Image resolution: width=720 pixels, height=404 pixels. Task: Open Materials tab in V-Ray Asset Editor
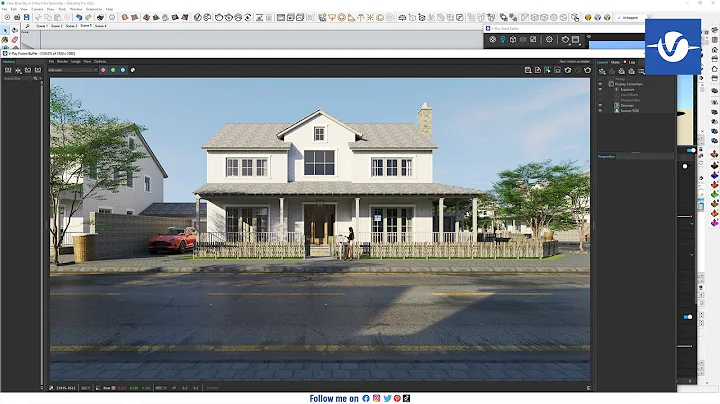tap(493, 39)
